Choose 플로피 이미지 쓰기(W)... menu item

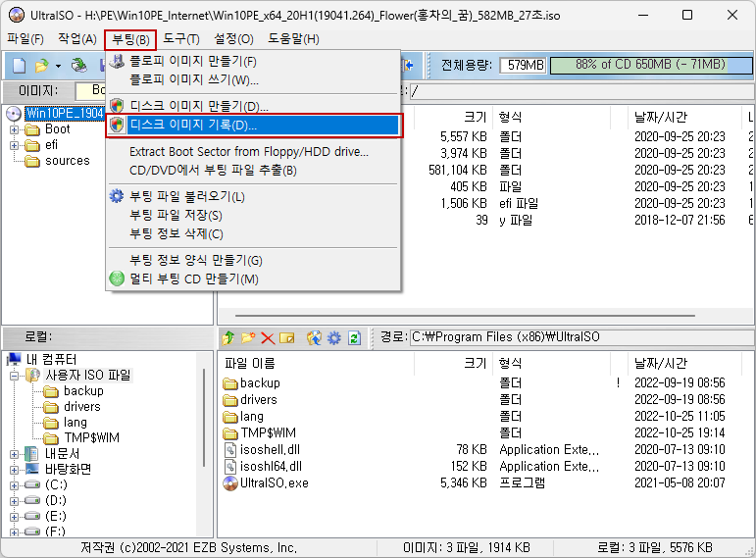pos(254,80)
